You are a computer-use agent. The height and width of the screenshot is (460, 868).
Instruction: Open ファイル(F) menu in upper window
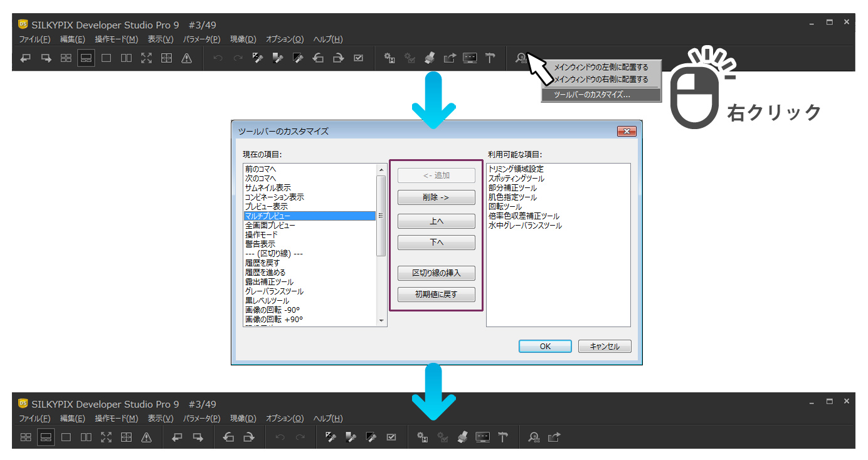pyautogui.click(x=34, y=39)
